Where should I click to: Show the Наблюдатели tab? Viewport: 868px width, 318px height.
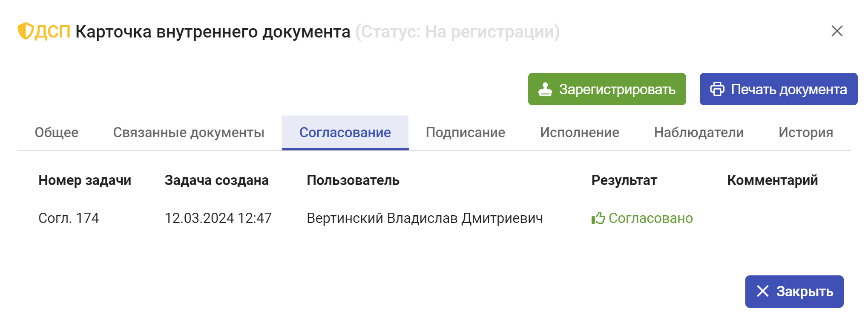click(698, 133)
